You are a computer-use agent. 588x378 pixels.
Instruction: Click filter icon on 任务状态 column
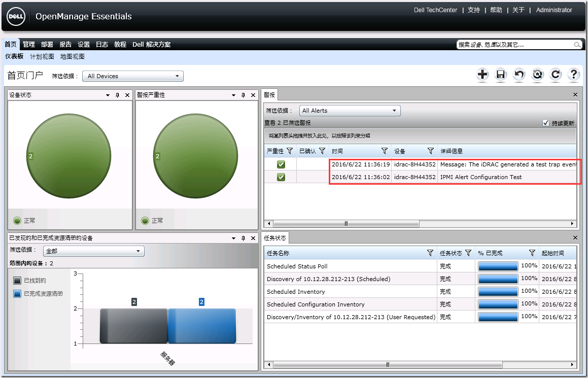[468, 253]
